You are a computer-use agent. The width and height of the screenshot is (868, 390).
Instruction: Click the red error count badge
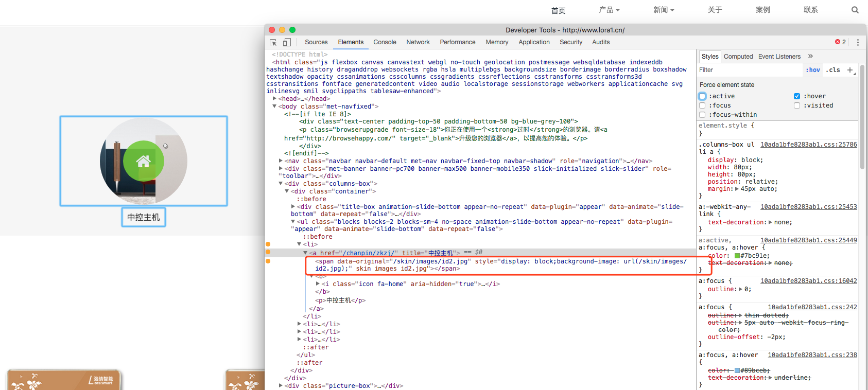(840, 42)
